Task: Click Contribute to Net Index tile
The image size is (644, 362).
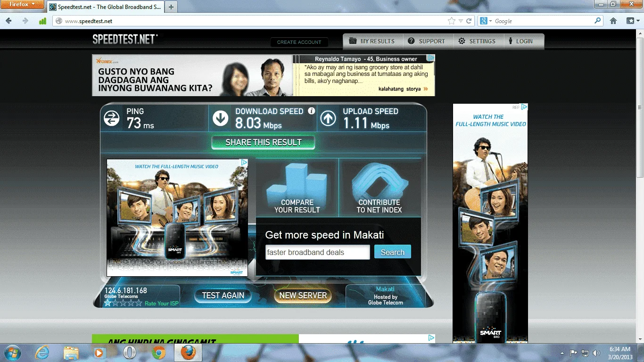Action: point(380,188)
